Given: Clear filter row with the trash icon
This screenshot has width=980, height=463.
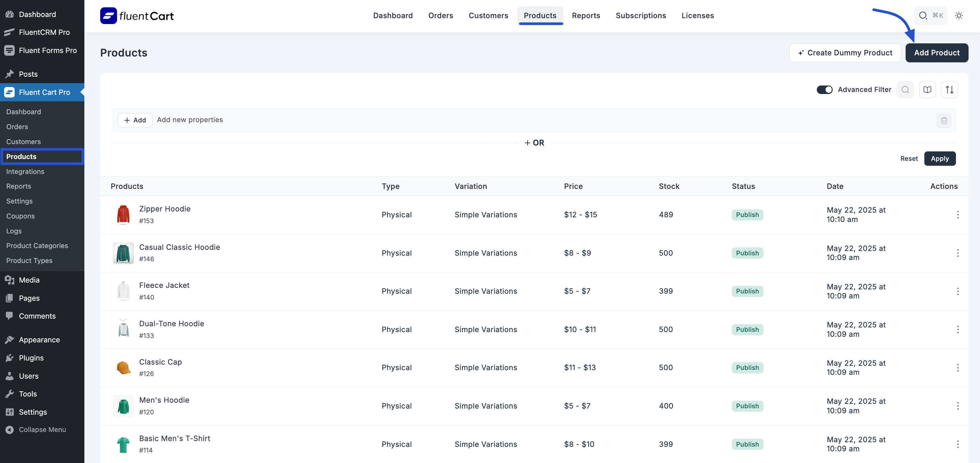Looking at the screenshot, I should tap(944, 120).
